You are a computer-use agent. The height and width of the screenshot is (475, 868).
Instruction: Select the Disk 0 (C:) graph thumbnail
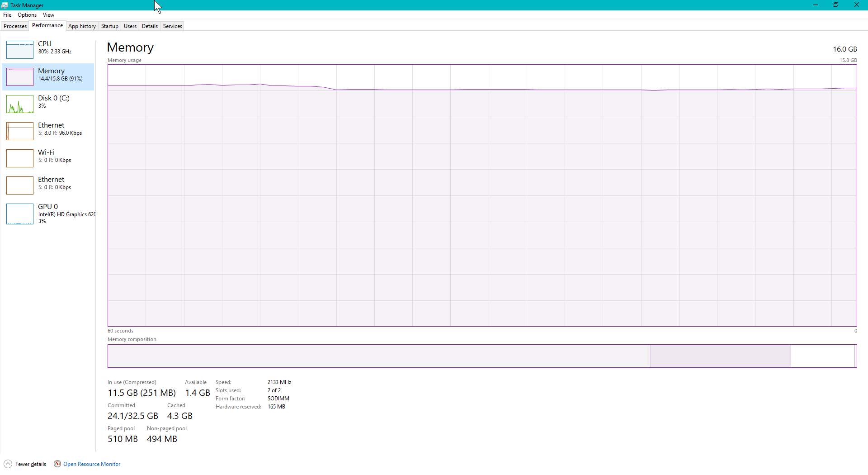click(20, 104)
